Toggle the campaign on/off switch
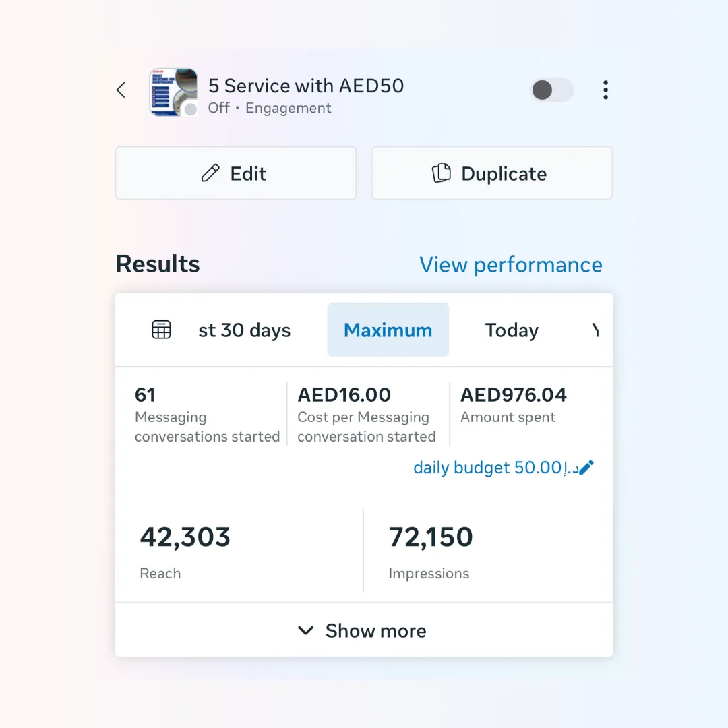 coord(552,90)
